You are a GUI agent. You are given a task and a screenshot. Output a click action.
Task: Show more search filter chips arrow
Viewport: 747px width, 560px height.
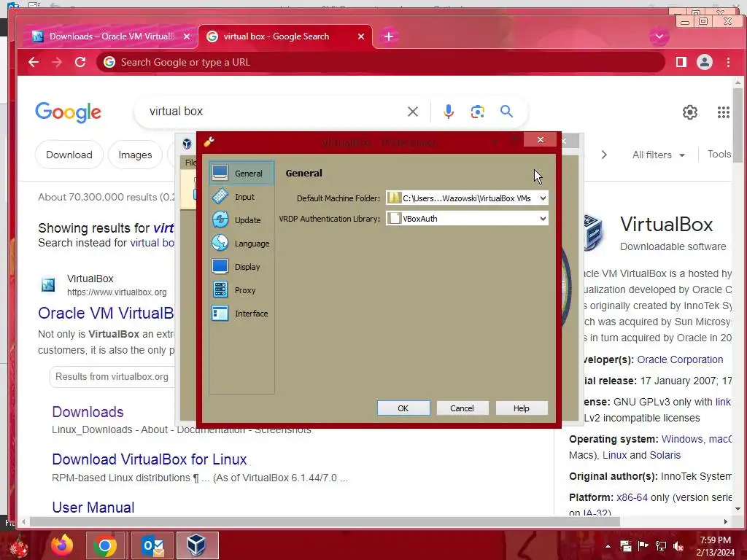click(604, 155)
